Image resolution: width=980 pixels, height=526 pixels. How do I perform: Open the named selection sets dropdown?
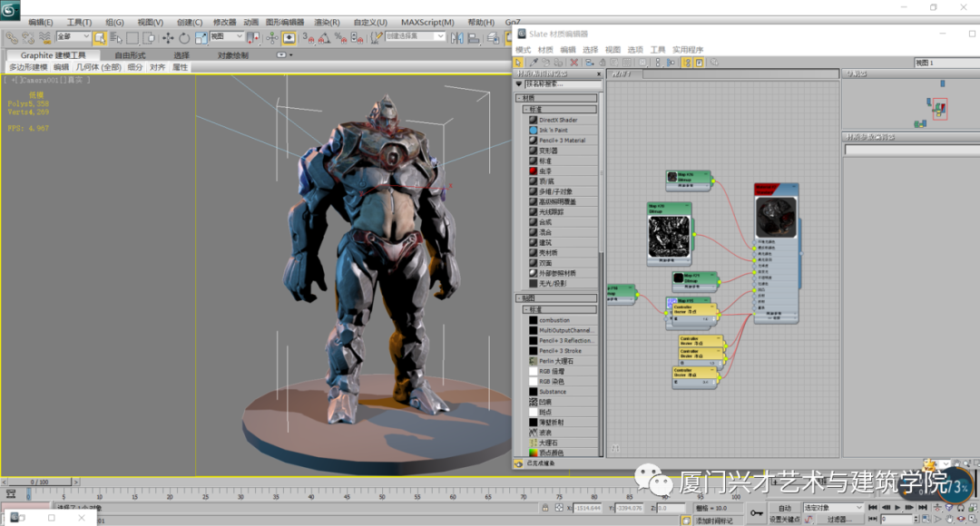pos(415,36)
